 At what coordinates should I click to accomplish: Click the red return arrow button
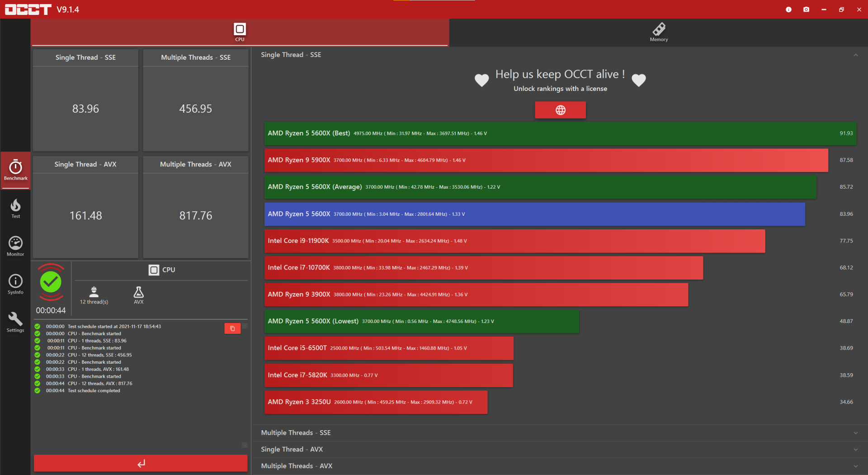(141, 463)
